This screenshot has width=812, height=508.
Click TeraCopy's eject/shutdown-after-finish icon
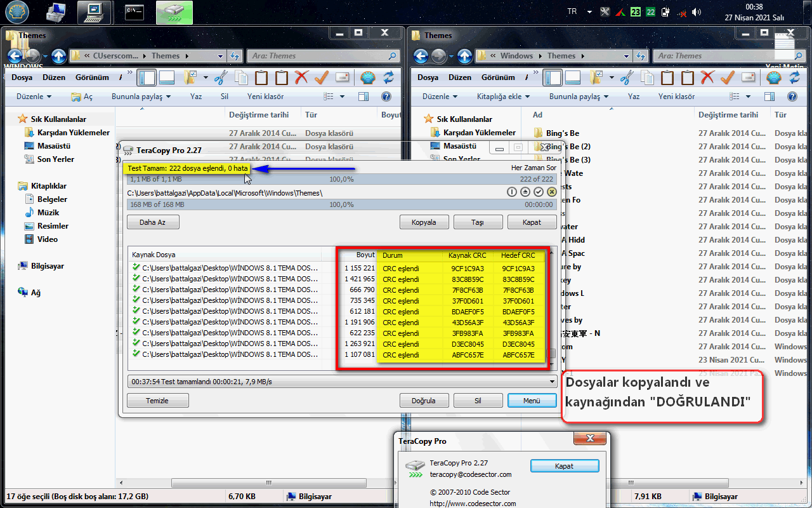pos(525,192)
